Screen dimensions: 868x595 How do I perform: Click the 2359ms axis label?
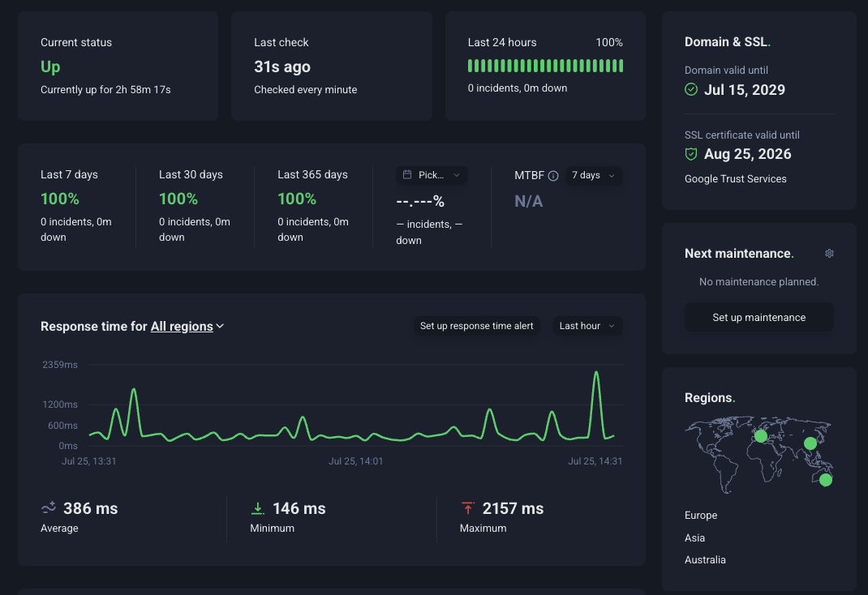click(60, 365)
